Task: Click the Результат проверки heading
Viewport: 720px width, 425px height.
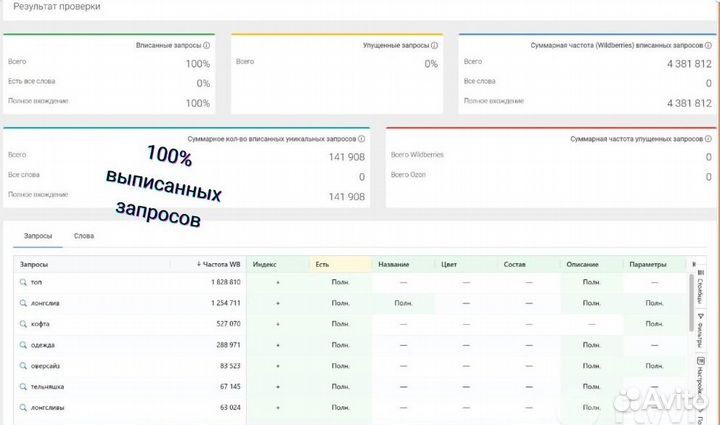Action: (x=56, y=6)
